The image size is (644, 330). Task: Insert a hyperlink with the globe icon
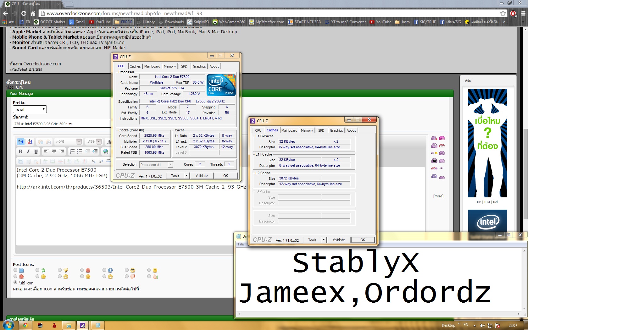tap(106, 151)
